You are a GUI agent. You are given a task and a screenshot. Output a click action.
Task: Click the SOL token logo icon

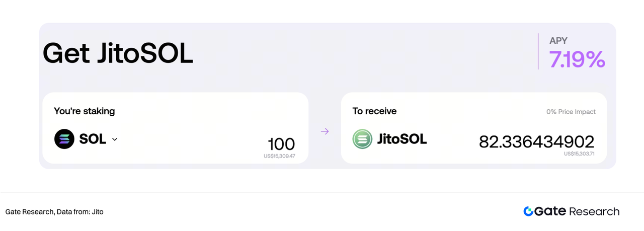pos(64,139)
